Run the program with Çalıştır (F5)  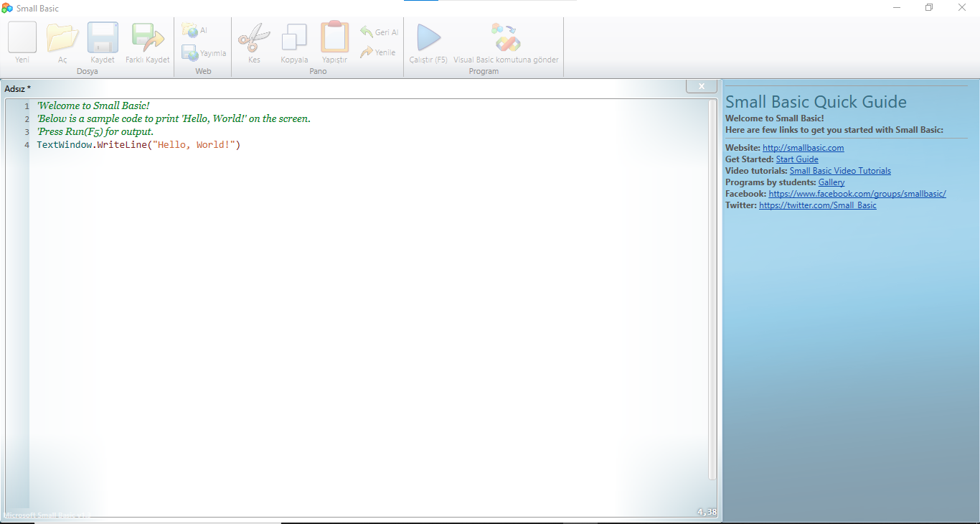tap(428, 43)
